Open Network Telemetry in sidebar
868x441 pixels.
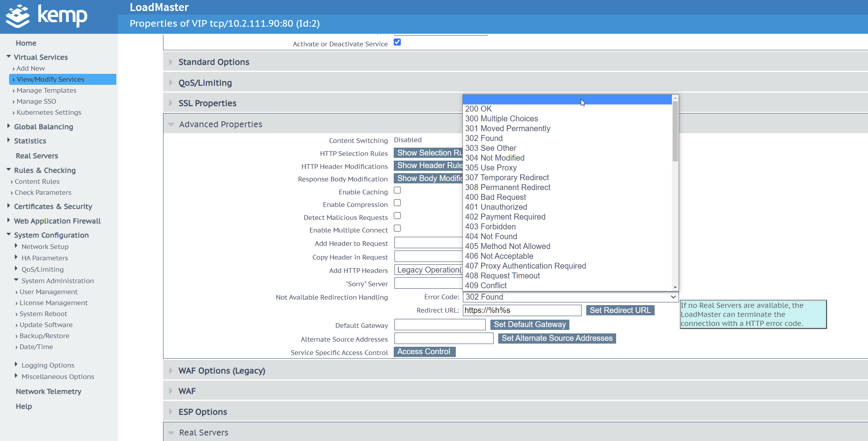[48, 391]
